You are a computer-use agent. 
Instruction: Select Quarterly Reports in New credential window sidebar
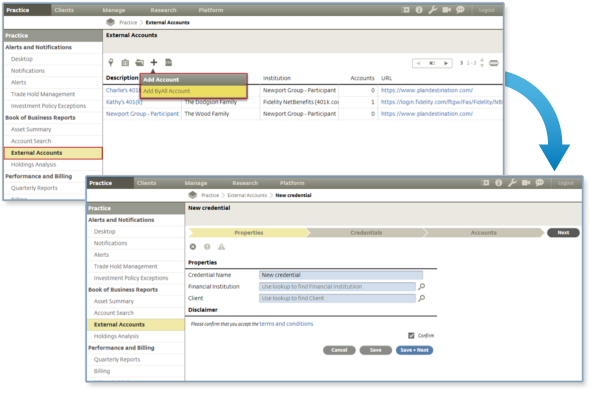point(117,360)
